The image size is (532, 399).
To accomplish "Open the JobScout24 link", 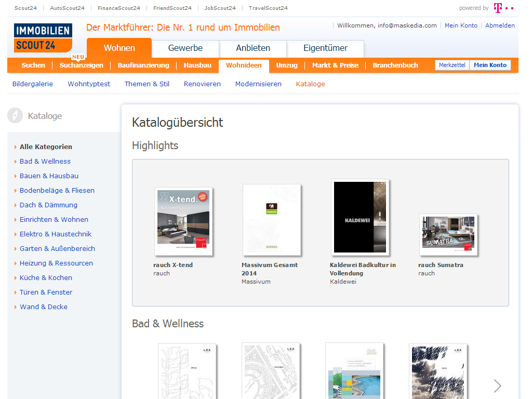I will [220, 8].
